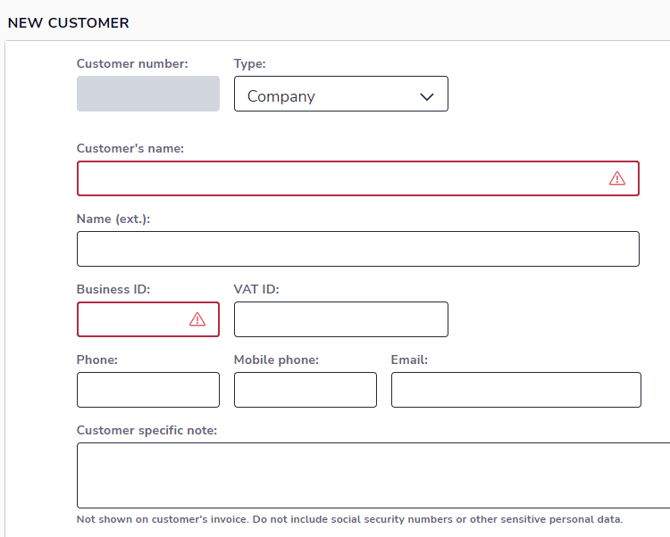670x537 pixels.
Task: Click the 'Business ID:' label
Action: tap(113, 289)
